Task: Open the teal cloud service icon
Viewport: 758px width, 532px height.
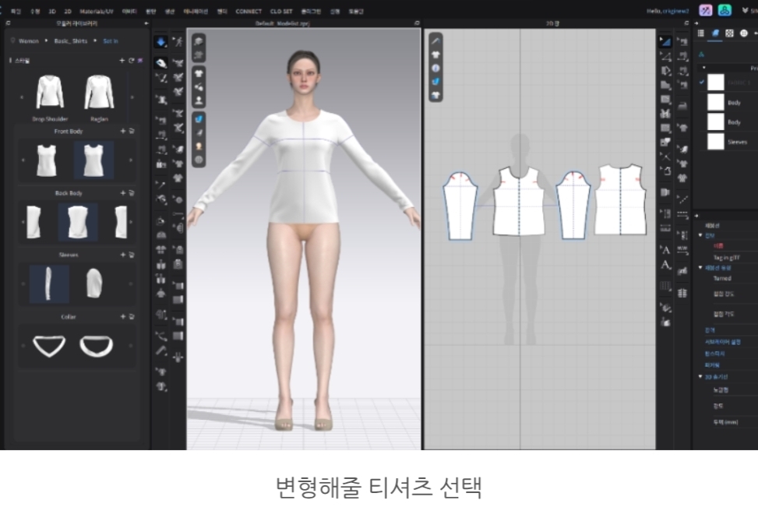Action: coord(724,10)
